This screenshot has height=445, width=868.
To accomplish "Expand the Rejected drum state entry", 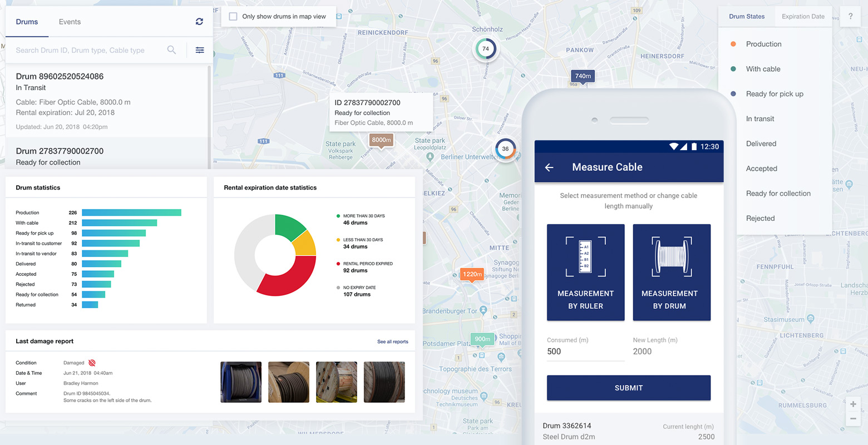I will (x=759, y=218).
